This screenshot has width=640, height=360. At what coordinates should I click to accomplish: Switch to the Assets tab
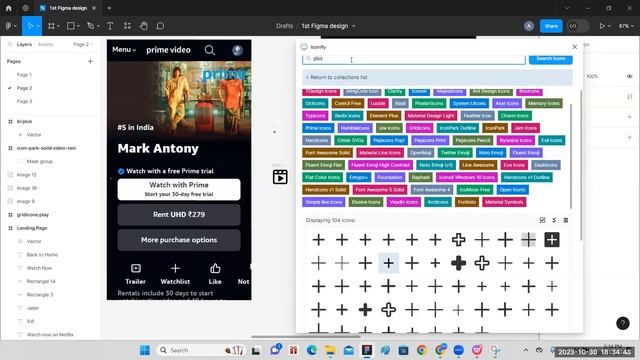(45, 44)
